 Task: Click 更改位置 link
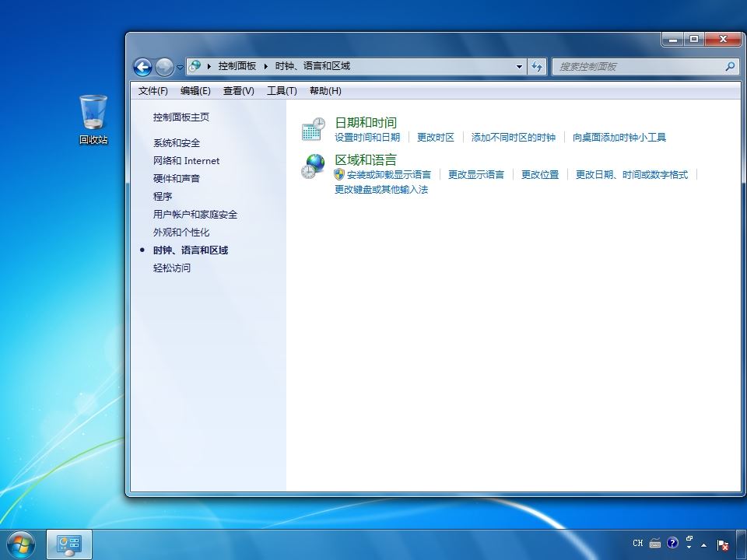(x=540, y=175)
